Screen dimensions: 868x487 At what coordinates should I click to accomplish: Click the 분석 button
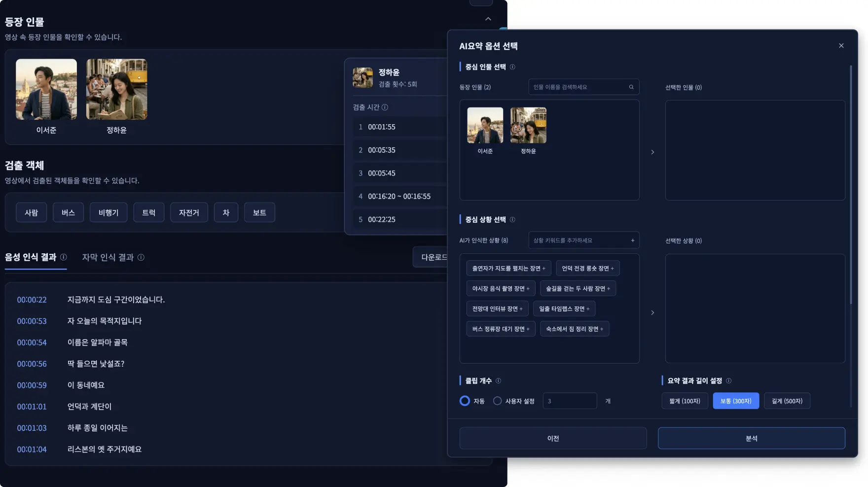pyautogui.click(x=752, y=438)
